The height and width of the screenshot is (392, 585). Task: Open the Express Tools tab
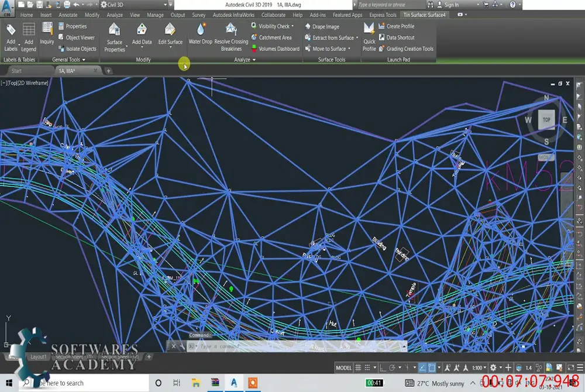tap(383, 15)
